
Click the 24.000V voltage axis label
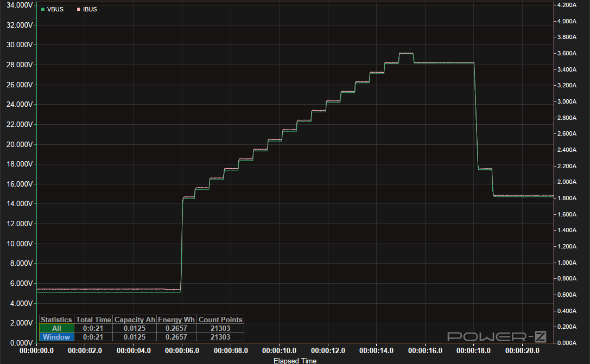pos(20,105)
